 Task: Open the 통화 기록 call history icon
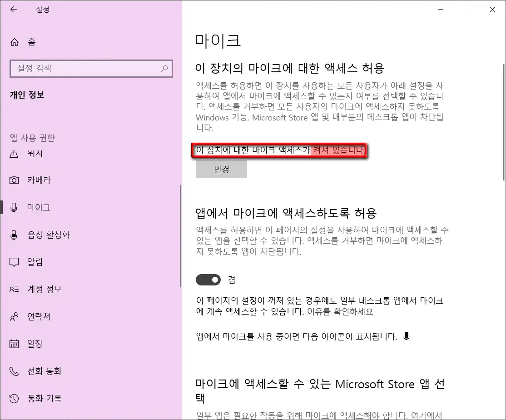15,398
